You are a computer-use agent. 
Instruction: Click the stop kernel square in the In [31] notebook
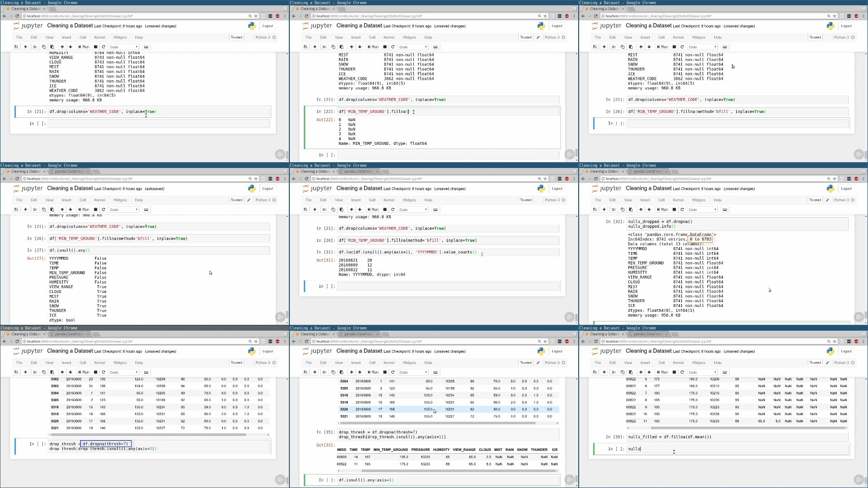[x=385, y=209]
